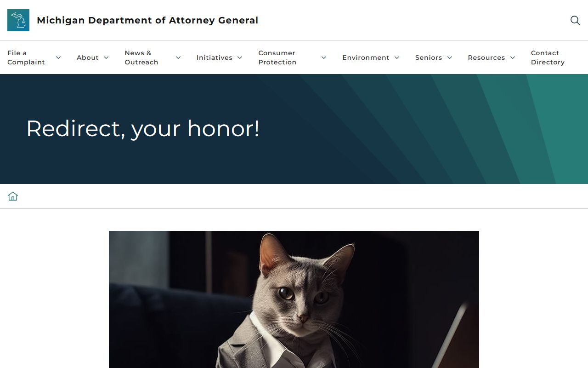Click the Michigan state logo icon

click(18, 20)
